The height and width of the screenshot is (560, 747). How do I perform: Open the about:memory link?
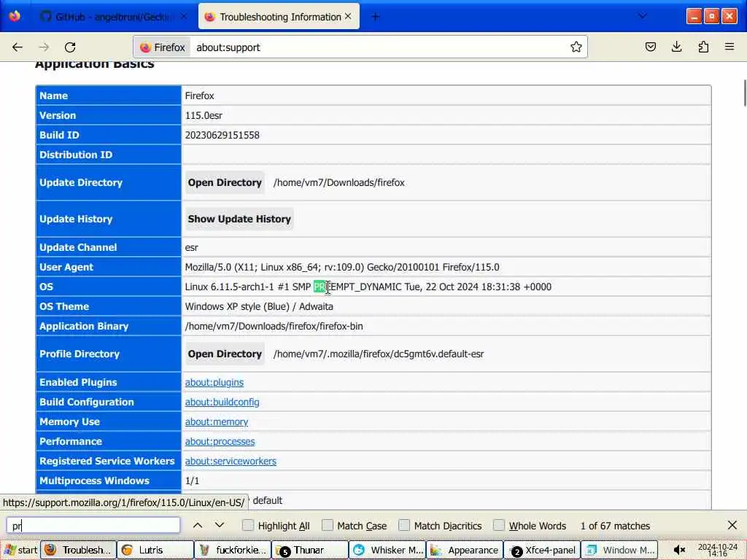point(216,422)
